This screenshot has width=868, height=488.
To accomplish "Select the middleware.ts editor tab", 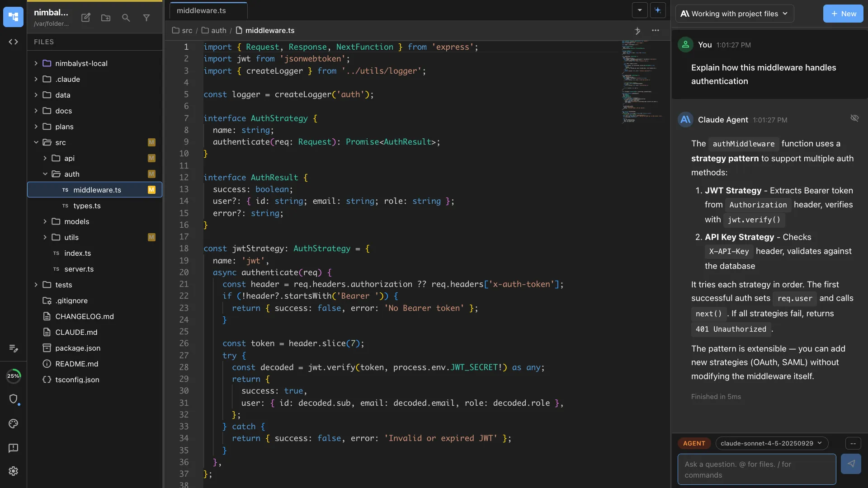I will [201, 10].
